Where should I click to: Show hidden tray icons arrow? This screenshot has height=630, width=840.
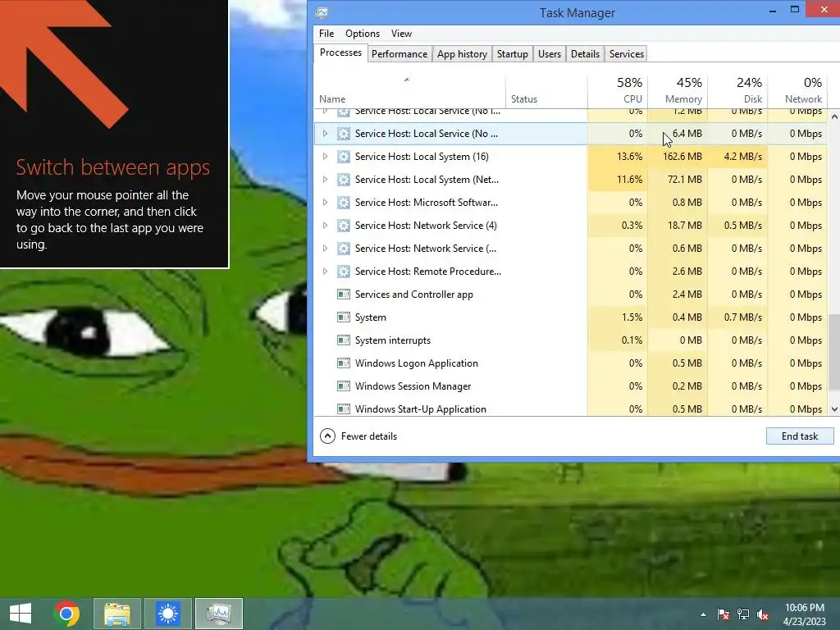pos(703,614)
